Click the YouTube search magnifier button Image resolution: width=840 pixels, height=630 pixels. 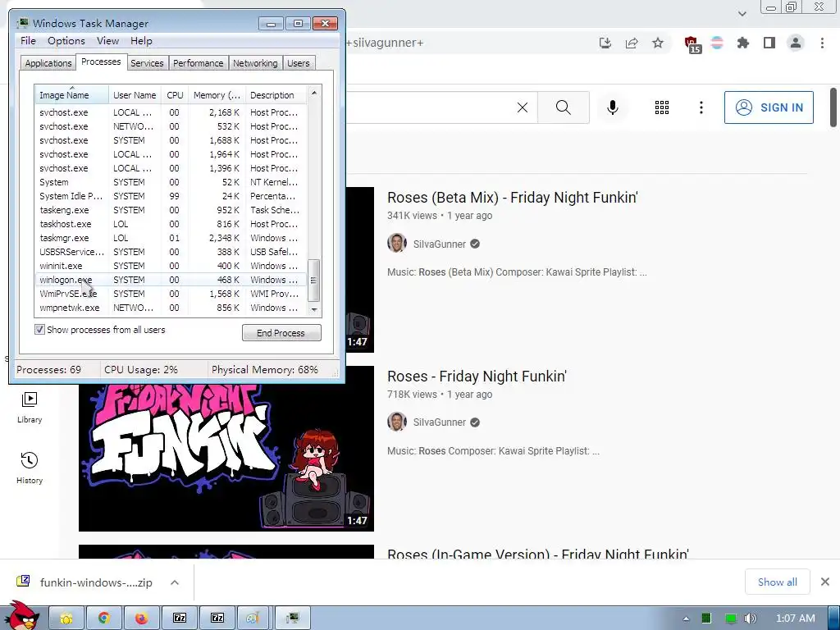pos(564,107)
